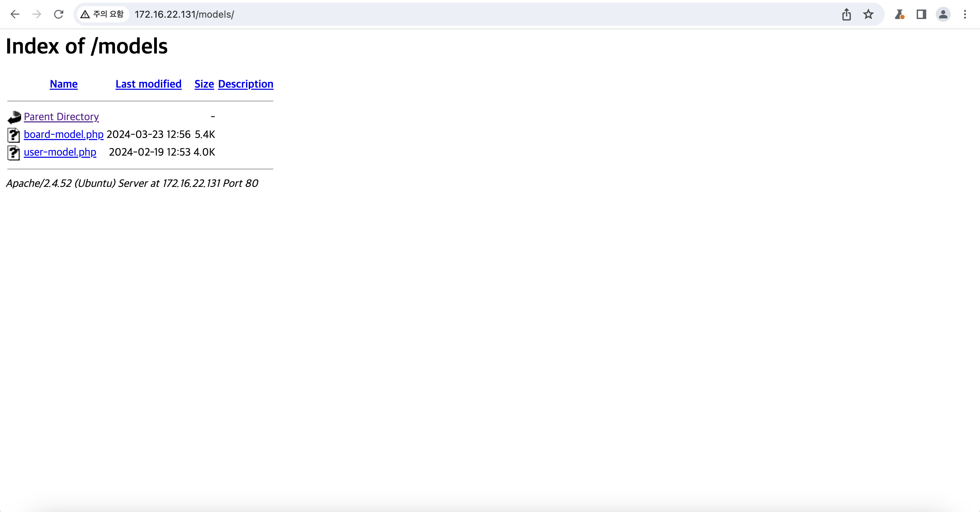
Task: Sort the listing by Description
Action: (x=246, y=84)
